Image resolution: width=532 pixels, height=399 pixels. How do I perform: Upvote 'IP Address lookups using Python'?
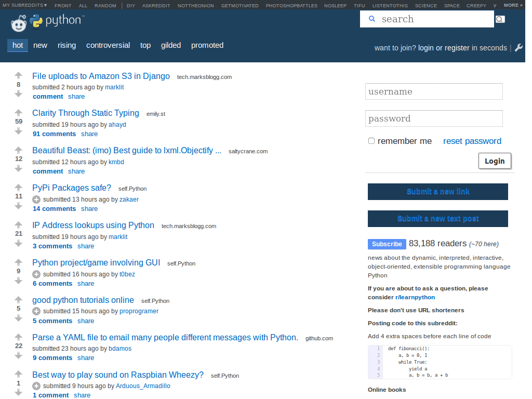click(18, 224)
